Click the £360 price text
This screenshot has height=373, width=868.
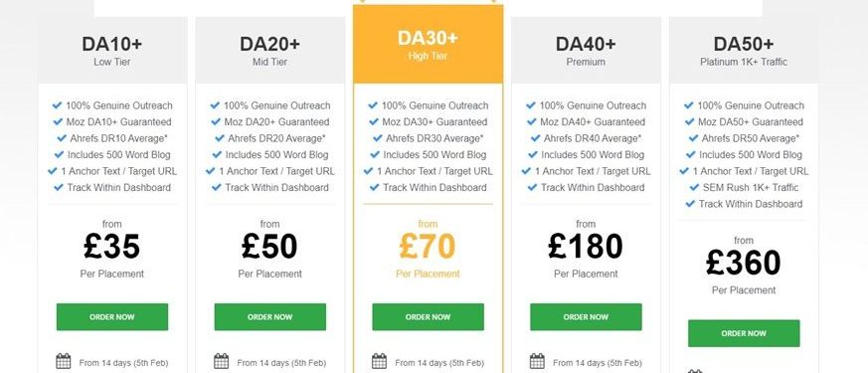coord(744,264)
